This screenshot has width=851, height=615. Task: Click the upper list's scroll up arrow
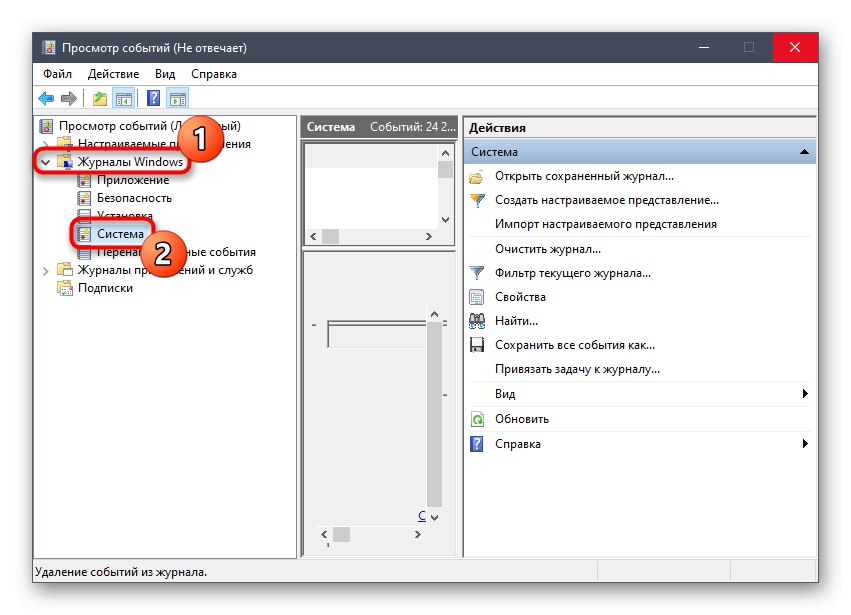(x=446, y=154)
